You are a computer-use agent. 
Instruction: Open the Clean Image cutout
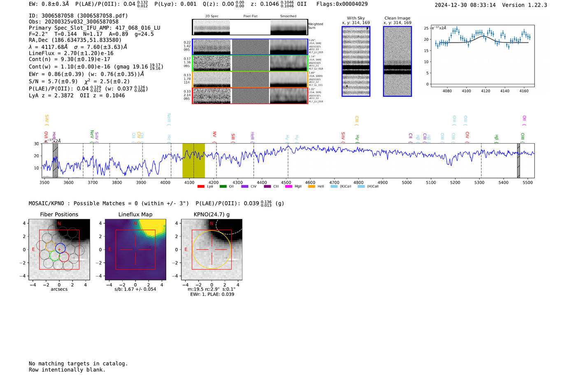tap(397, 61)
